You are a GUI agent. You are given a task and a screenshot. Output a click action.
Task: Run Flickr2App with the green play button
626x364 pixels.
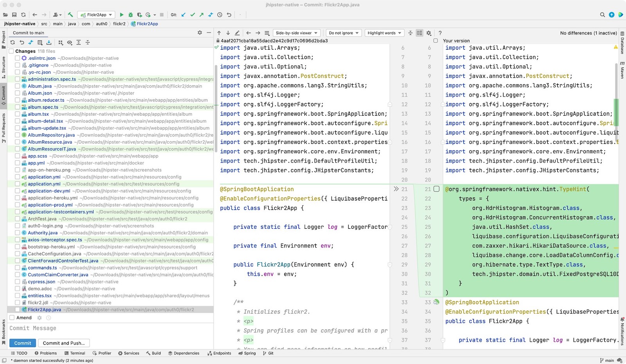(x=121, y=15)
